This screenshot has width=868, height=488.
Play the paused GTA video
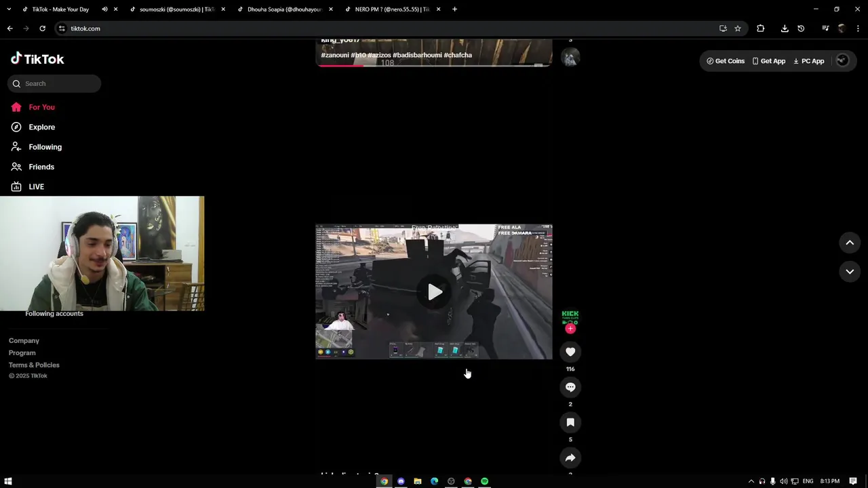point(435,292)
